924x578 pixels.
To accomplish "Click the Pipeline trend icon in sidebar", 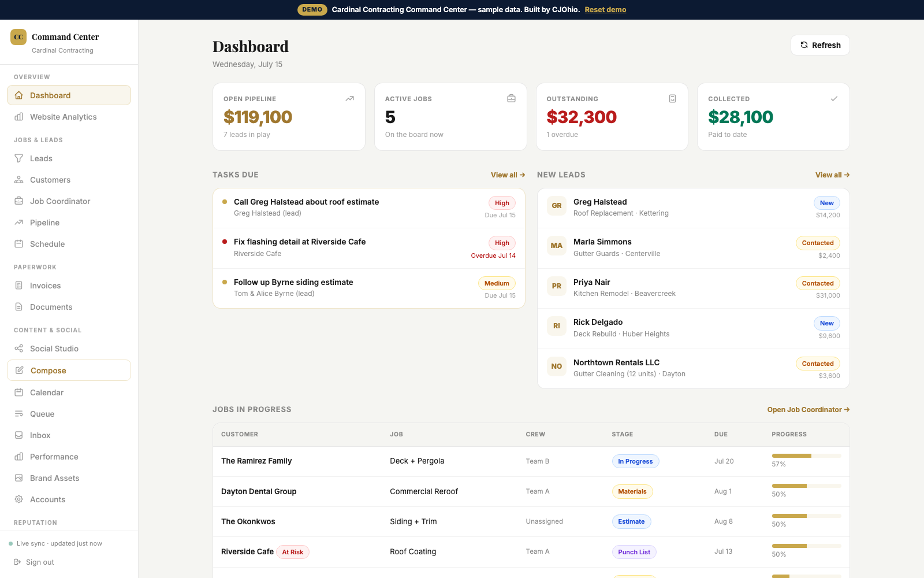I will 19,223.
